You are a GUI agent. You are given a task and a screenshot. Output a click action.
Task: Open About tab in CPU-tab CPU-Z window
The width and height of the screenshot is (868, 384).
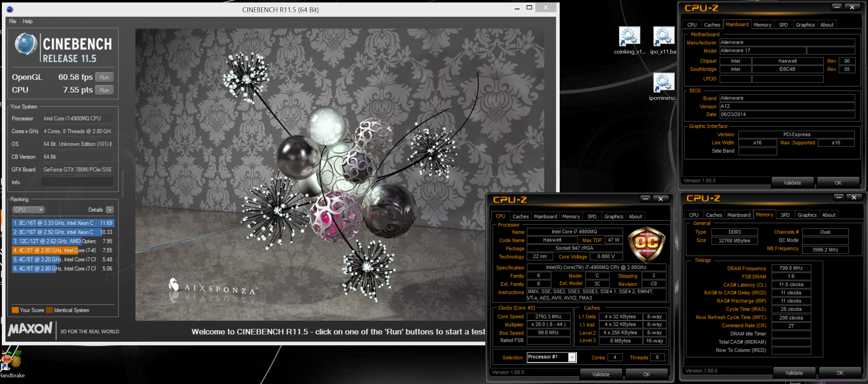635,216
